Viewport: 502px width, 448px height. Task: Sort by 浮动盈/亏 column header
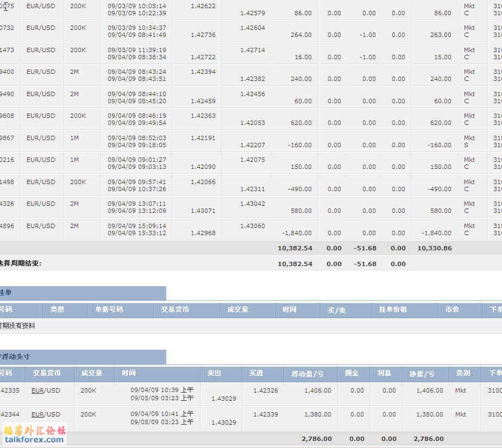point(308,374)
